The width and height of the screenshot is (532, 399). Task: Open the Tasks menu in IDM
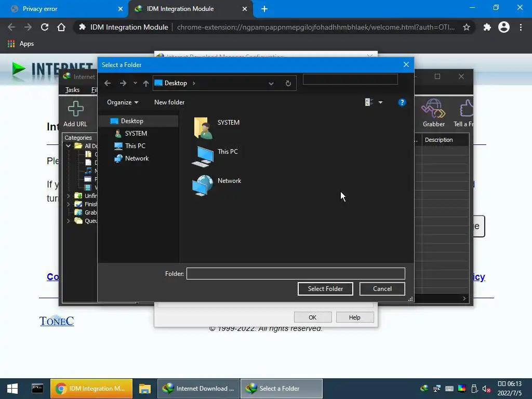point(72,90)
